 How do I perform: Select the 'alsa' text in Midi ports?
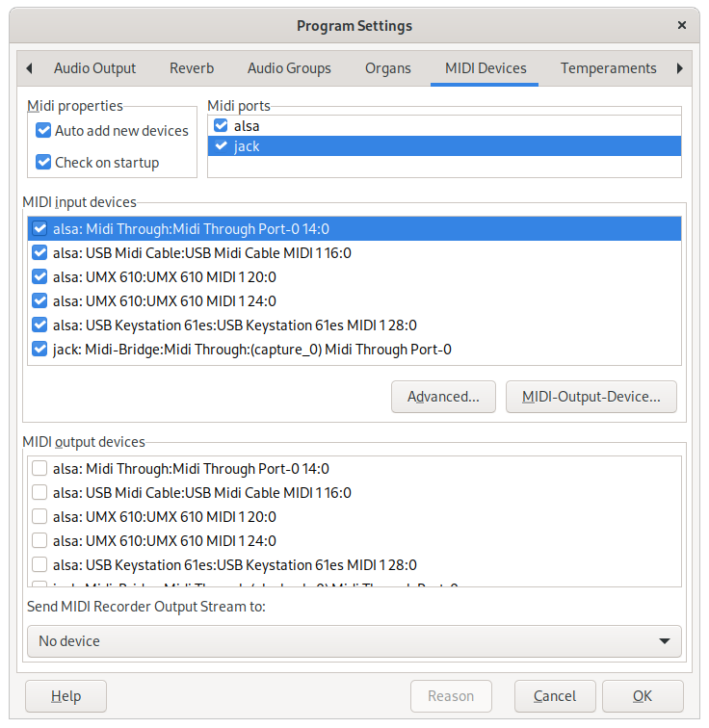pyautogui.click(x=247, y=126)
